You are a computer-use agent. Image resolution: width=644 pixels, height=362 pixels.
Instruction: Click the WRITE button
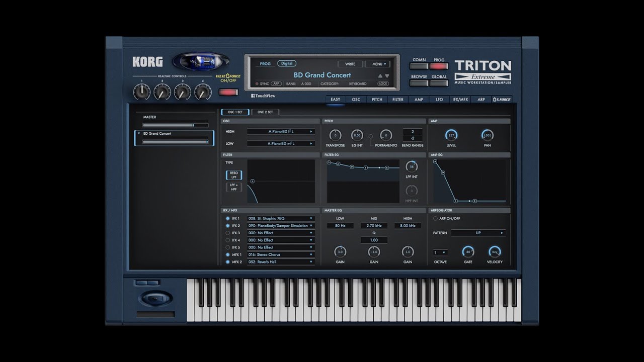pos(350,64)
